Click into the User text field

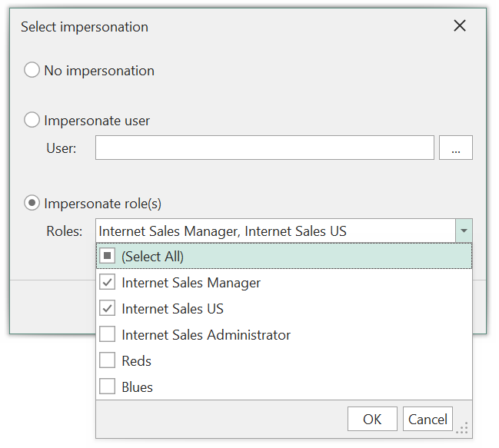point(264,148)
